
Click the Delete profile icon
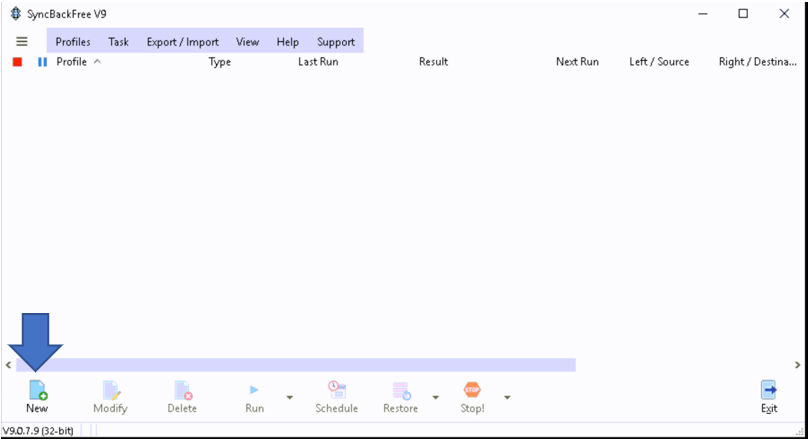tap(182, 390)
